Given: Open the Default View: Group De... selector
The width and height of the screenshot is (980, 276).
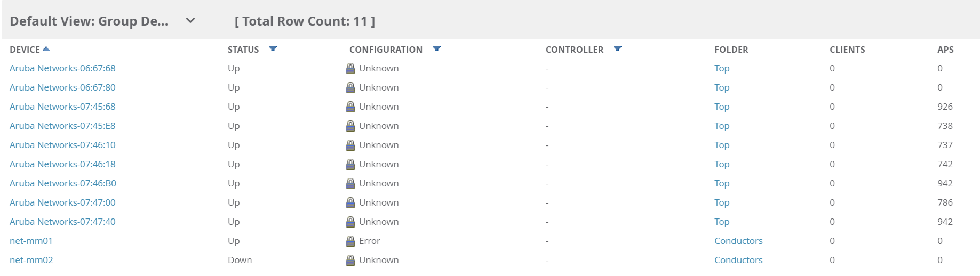Looking at the screenshot, I should click(x=89, y=21).
